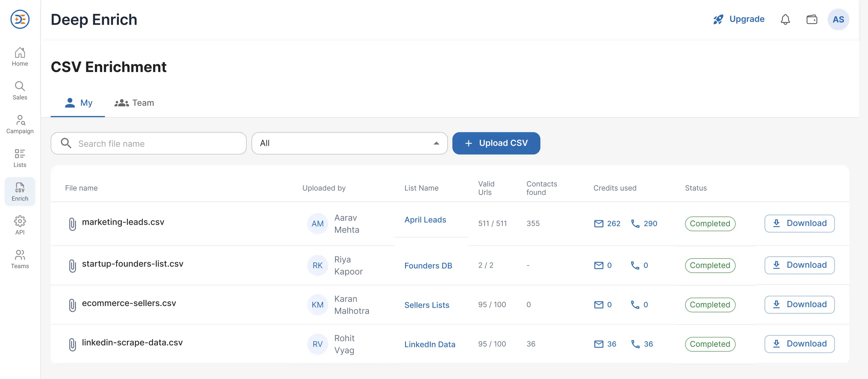Click the AM avatar for Aarav Mehta
Image resolution: width=868 pixels, height=379 pixels.
tap(317, 224)
